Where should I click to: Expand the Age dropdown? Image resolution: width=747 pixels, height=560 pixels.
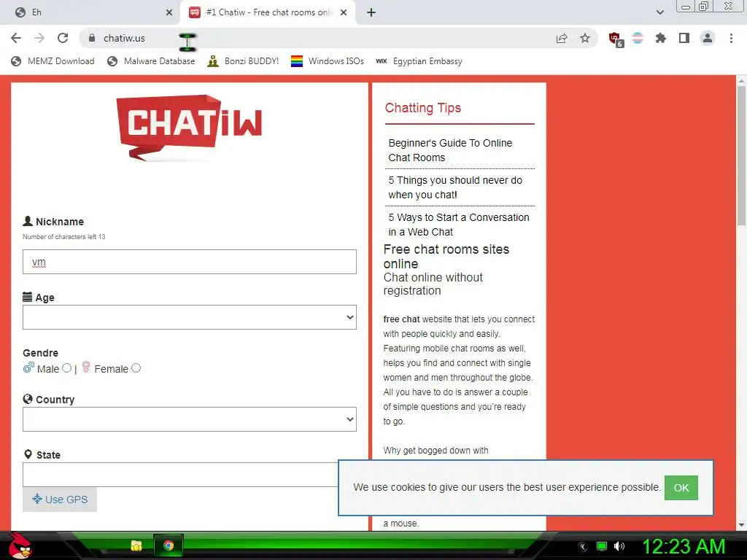(190, 317)
